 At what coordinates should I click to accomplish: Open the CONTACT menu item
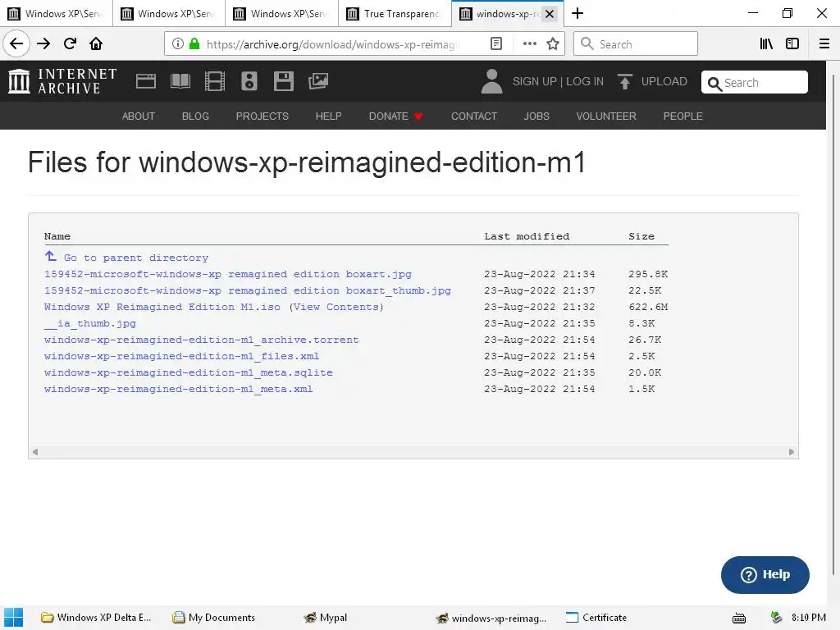click(x=473, y=116)
